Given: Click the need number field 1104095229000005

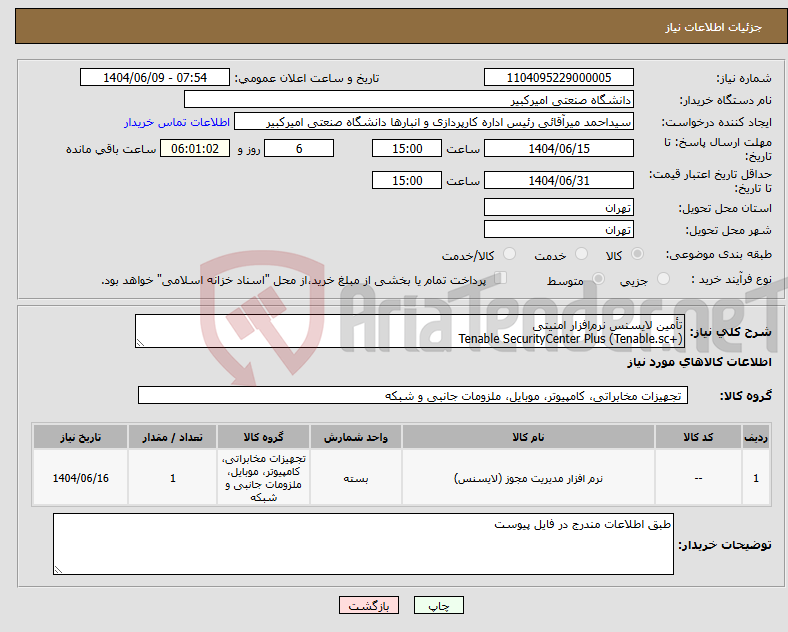Looking at the screenshot, I should tap(559, 77).
